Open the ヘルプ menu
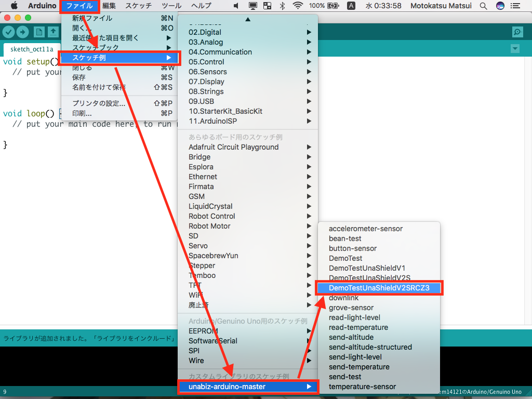Viewport: 532px width, 399px height. 201,6
